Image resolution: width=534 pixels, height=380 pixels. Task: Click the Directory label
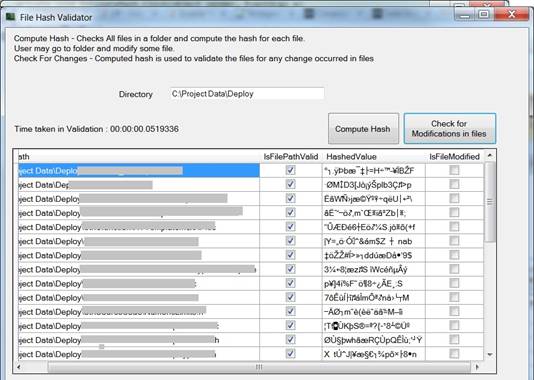[x=136, y=94]
